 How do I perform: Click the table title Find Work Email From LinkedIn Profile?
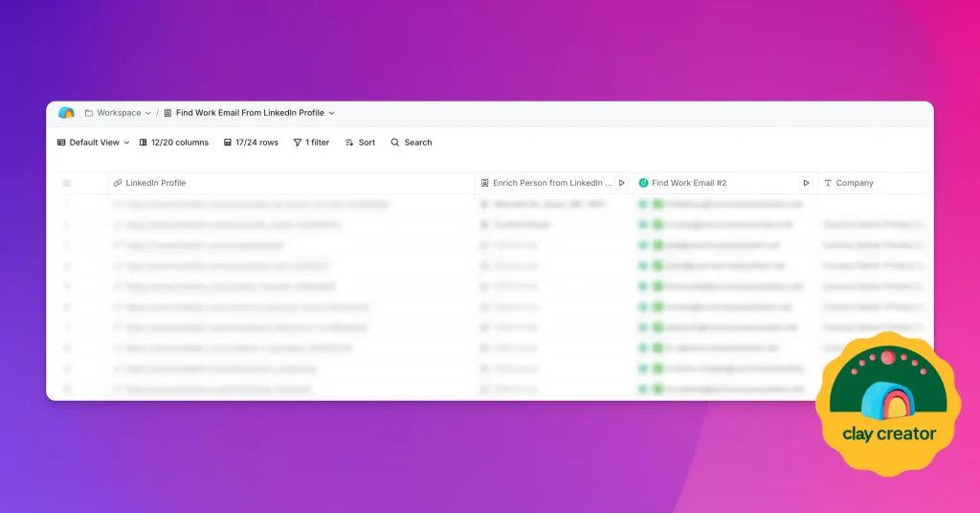(250, 113)
